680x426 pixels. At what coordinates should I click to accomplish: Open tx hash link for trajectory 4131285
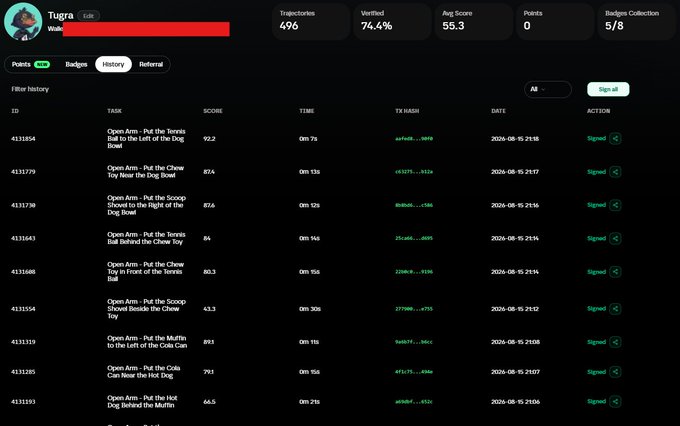414,372
